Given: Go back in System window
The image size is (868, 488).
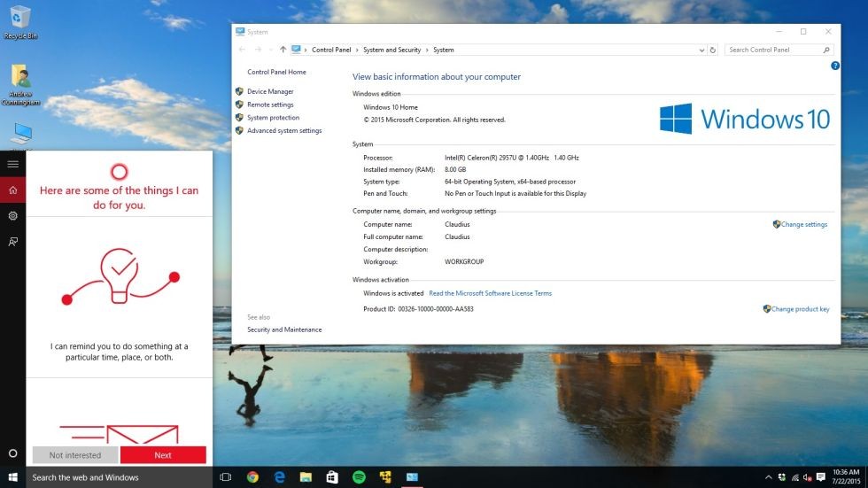Looking at the screenshot, I should (242, 50).
